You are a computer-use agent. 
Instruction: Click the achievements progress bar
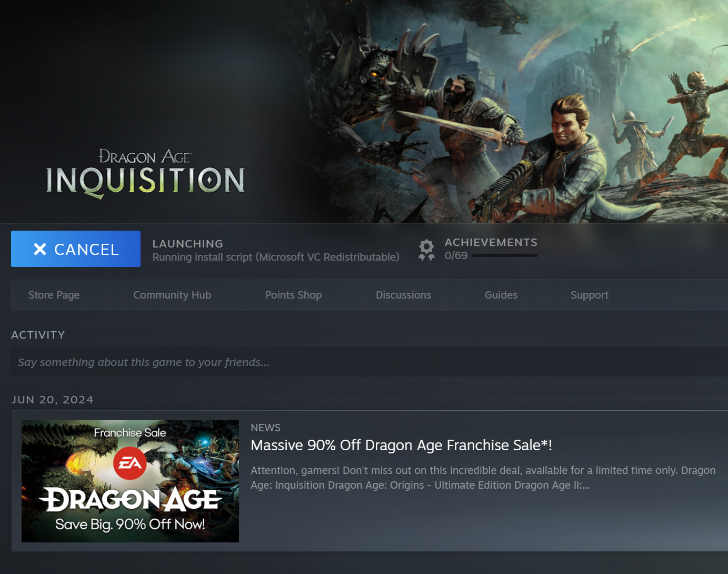pyautogui.click(x=505, y=255)
